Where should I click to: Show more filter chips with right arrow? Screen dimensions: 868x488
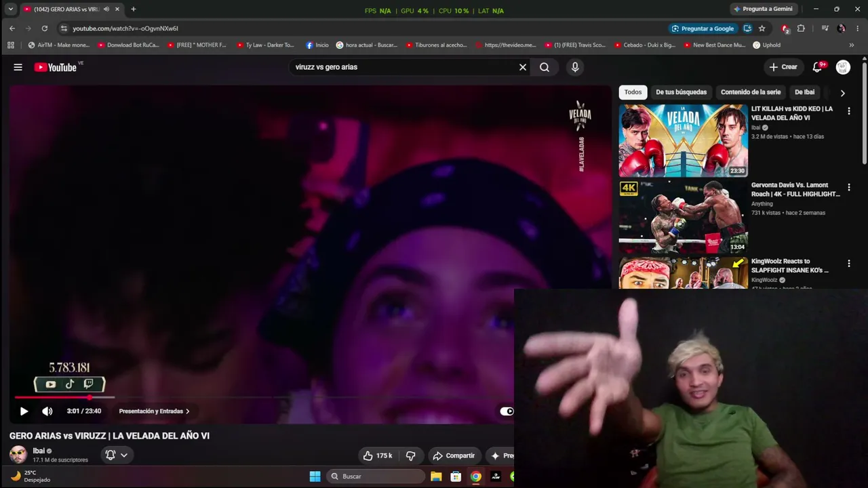[x=842, y=93]
